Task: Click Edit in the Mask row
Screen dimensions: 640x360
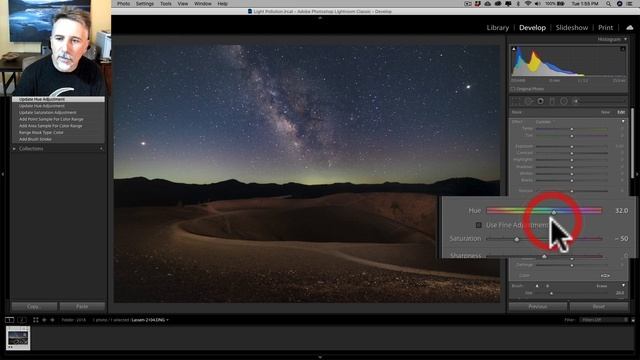Action: point(621,112)
